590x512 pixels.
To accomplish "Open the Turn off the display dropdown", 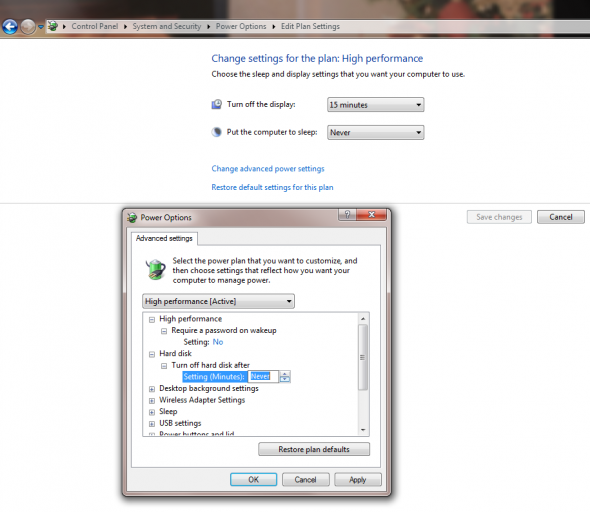I will pyautogui.click(x=376, y=105).
